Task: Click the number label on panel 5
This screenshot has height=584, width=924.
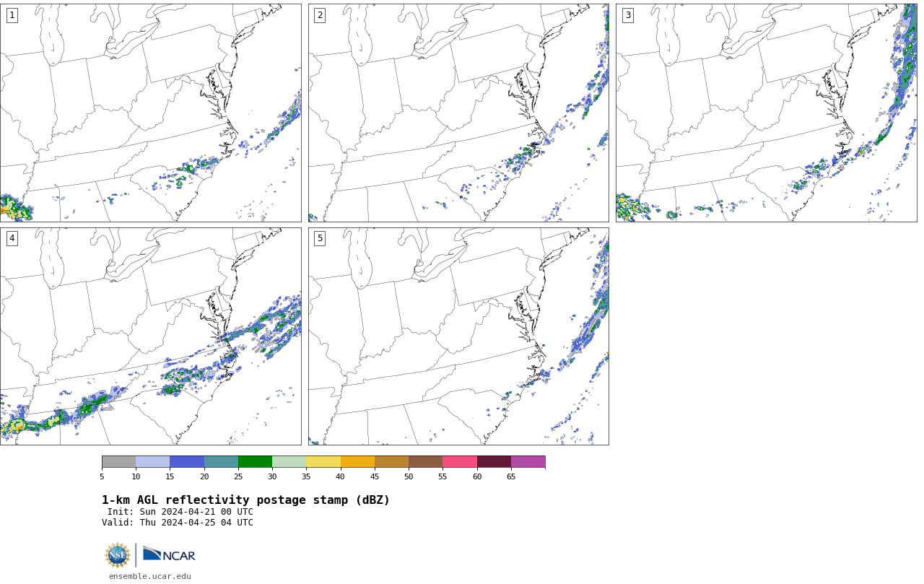Action: pos(320,238)
